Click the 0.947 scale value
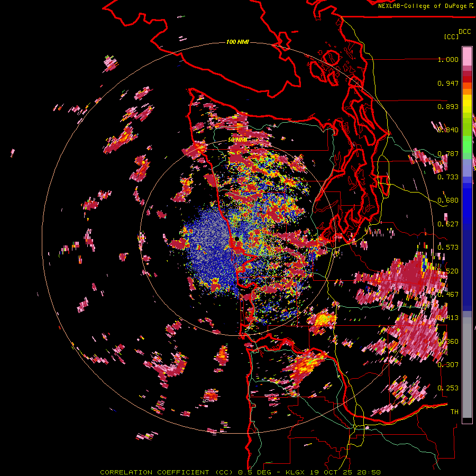The width and height of the screenshot is (476, 476). click(x=448, y=83)
